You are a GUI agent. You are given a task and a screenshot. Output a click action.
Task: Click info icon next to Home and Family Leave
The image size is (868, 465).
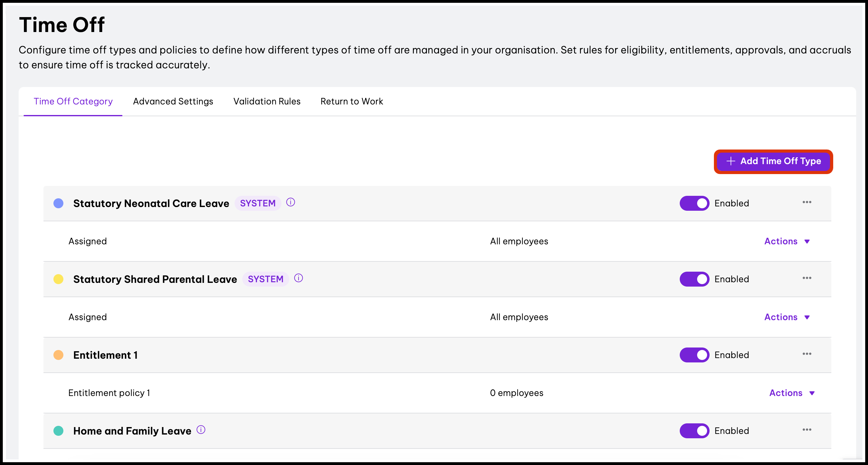(201, 430)
